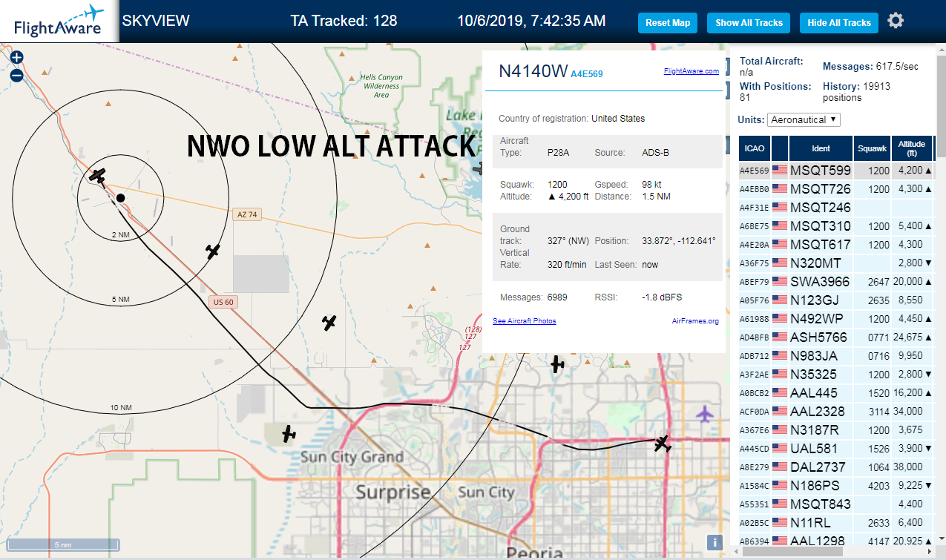946x560 pixels.
Task: Click the US flag in MSQT599 row
Action: coord(780,170)
